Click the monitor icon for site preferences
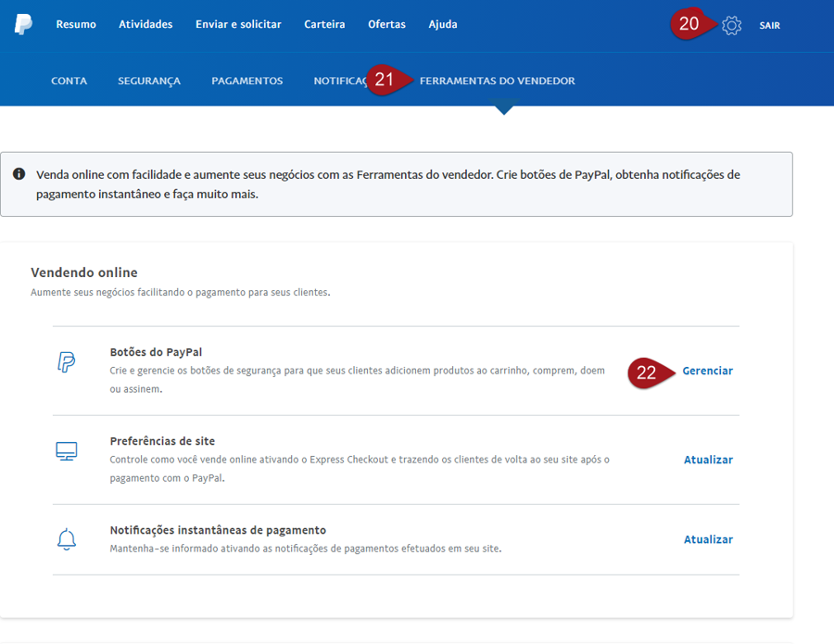 (x=66, y=451)
